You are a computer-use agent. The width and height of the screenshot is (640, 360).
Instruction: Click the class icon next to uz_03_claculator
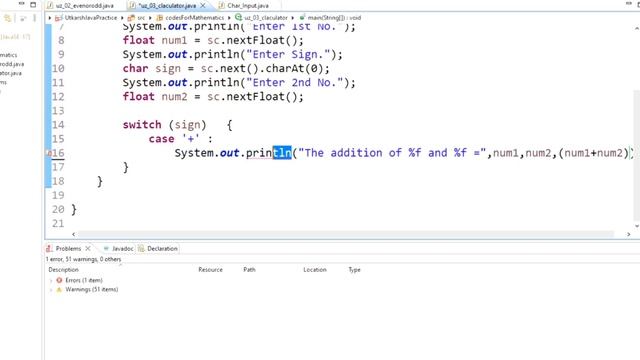point(238,17)
